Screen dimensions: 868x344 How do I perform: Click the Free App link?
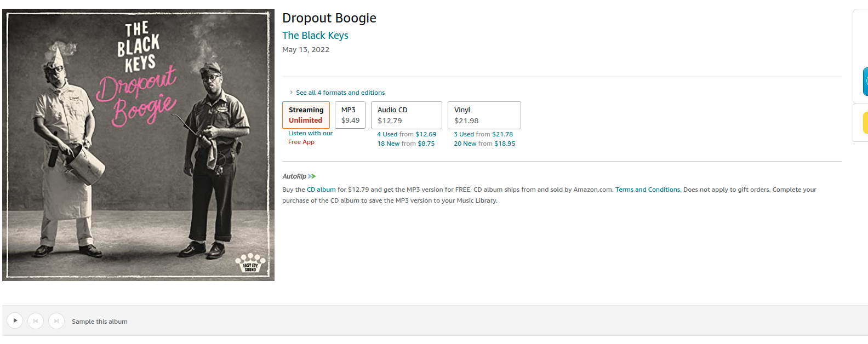tap(301, 142)
